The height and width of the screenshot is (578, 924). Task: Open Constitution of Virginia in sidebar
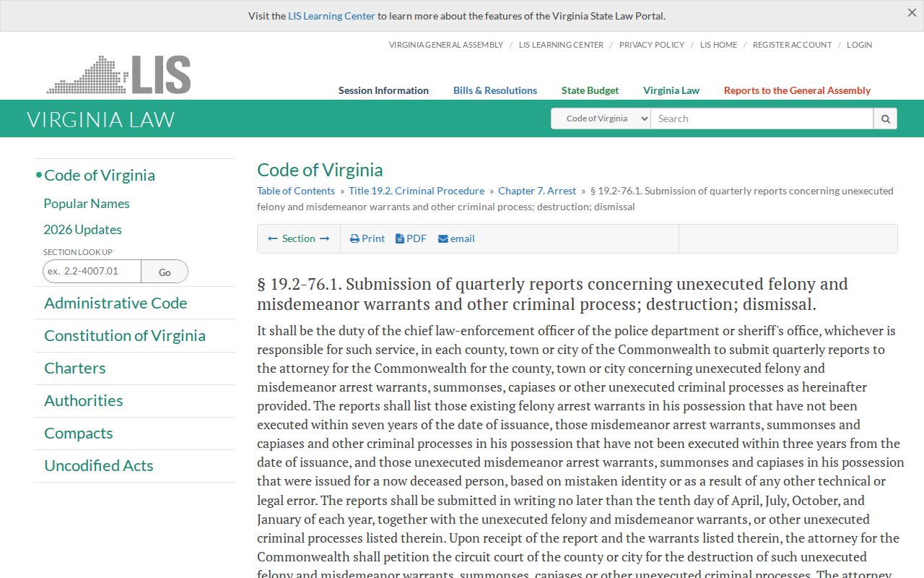[x=125, y=336]
